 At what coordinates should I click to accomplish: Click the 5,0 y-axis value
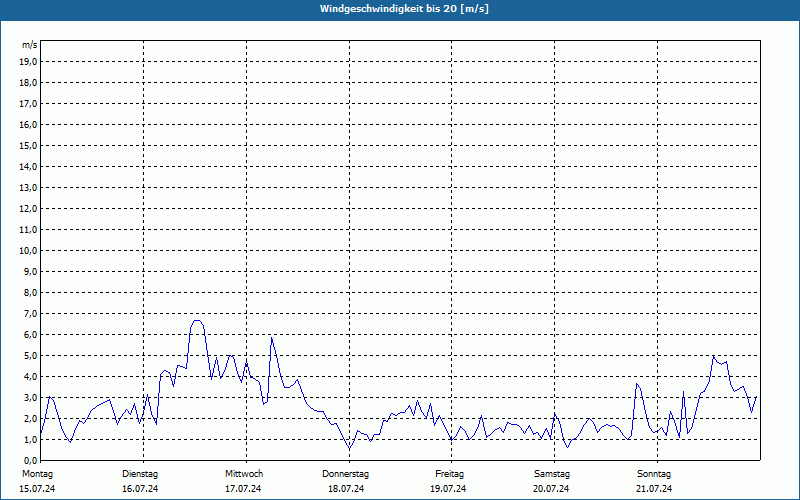tap(30, 356)
